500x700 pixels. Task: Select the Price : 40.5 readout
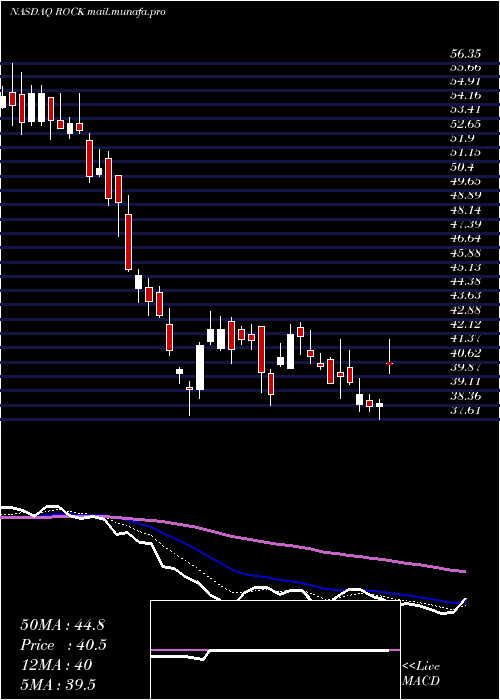64,645
